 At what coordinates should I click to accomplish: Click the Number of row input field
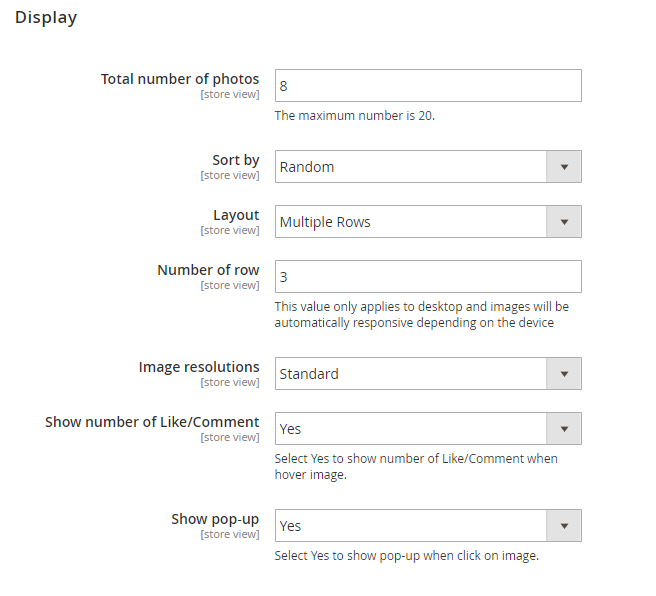(x=427, y=277)
